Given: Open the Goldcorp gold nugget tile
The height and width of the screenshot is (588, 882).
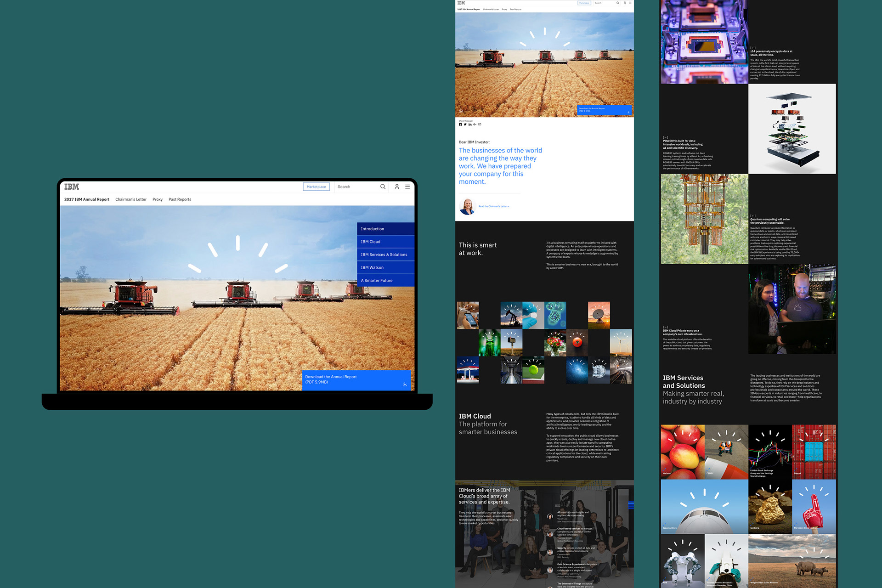Looking at the screenshot, I should pos(770,506).
